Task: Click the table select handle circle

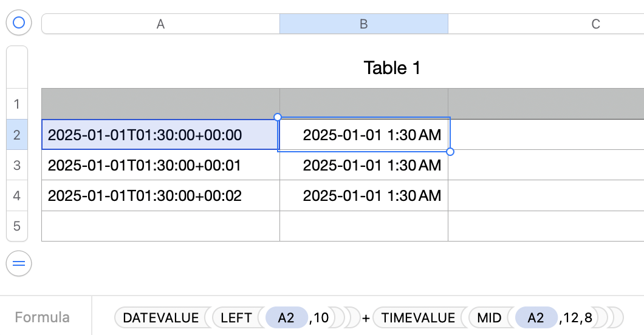Action: pos(18,23)
